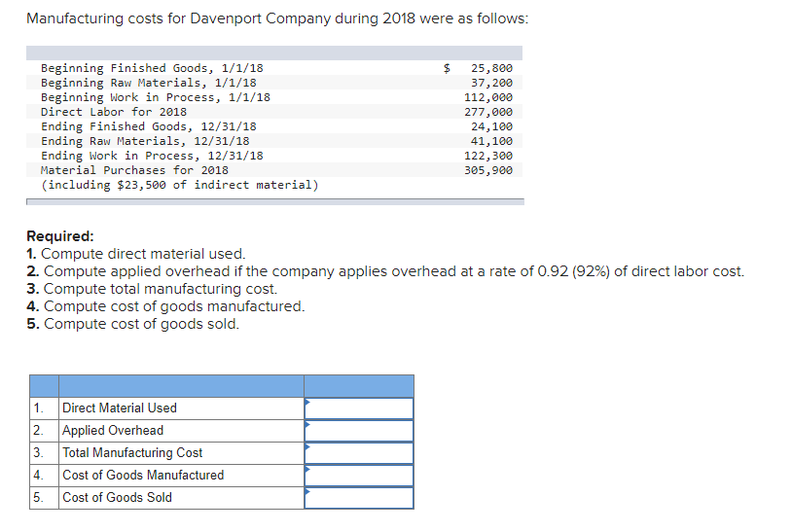The height and width of the screenshot is (532, 792).
Task: Click the Total Manufacturing Cost answer field
Action: (x=359, y=453)
